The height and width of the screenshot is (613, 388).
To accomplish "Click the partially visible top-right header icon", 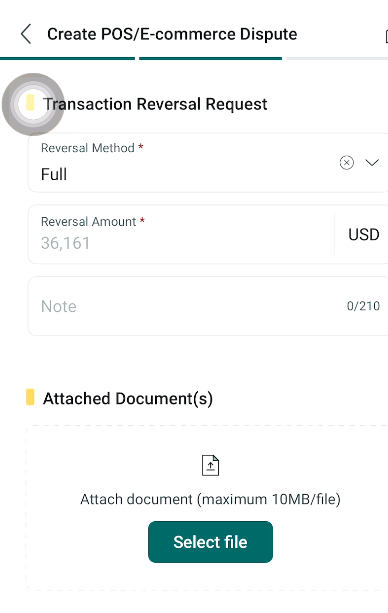I will (386, 36).
